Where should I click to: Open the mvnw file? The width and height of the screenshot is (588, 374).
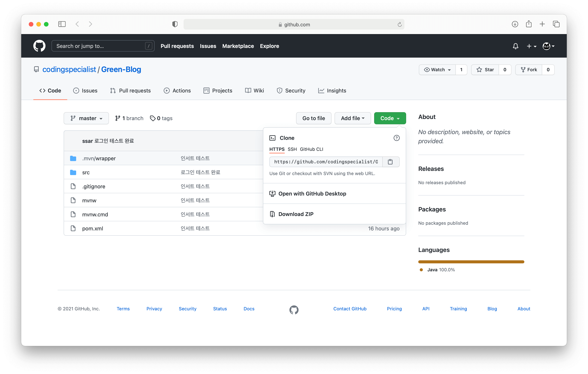89,201
